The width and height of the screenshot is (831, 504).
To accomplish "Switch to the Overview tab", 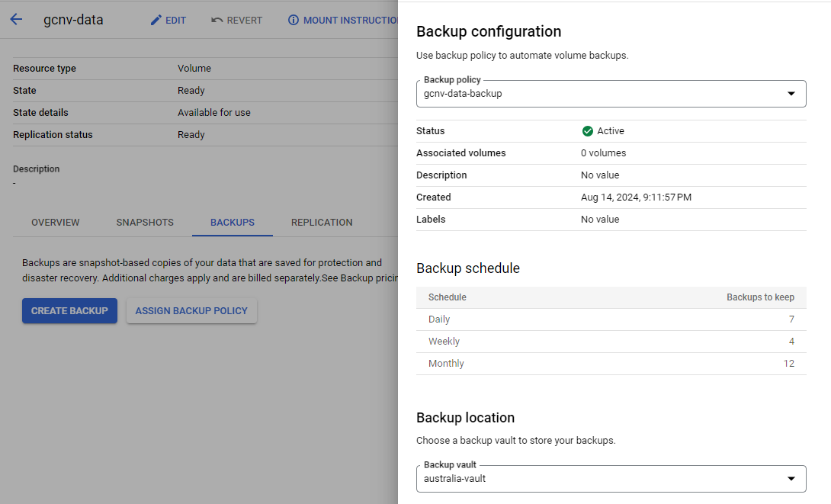I will coord(56,223).
